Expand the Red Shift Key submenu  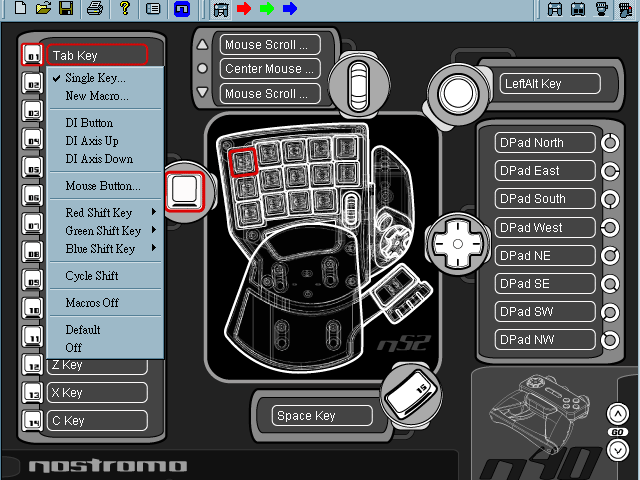tap(106, 213)
